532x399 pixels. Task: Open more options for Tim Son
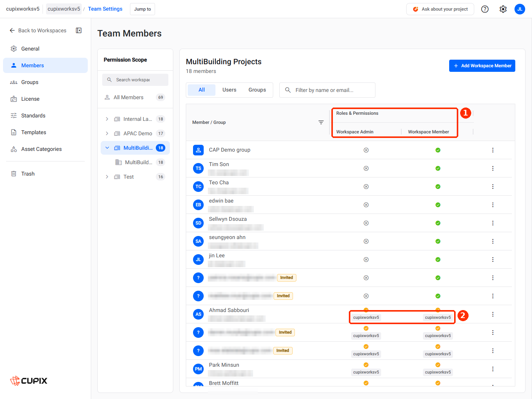point(493,168)
